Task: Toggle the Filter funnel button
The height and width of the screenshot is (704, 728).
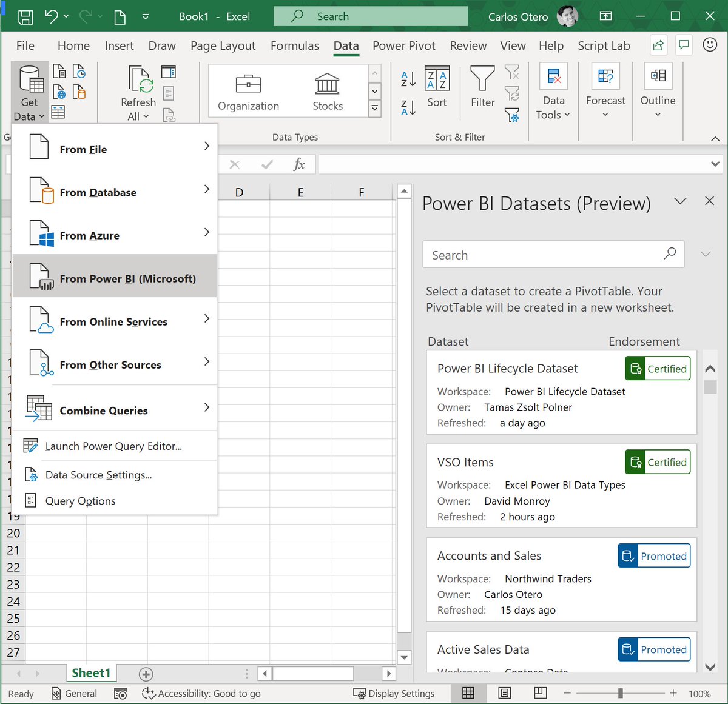Action: click(x=483, y=87)
